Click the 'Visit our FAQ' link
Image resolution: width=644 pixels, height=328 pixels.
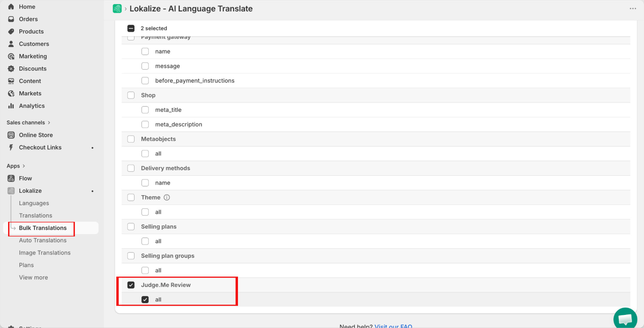[x=393, y=326]
